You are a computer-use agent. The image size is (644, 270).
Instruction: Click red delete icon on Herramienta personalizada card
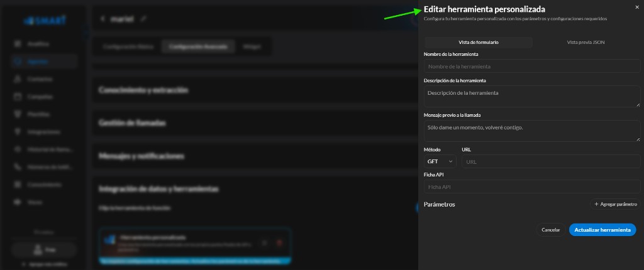(279, 243)
